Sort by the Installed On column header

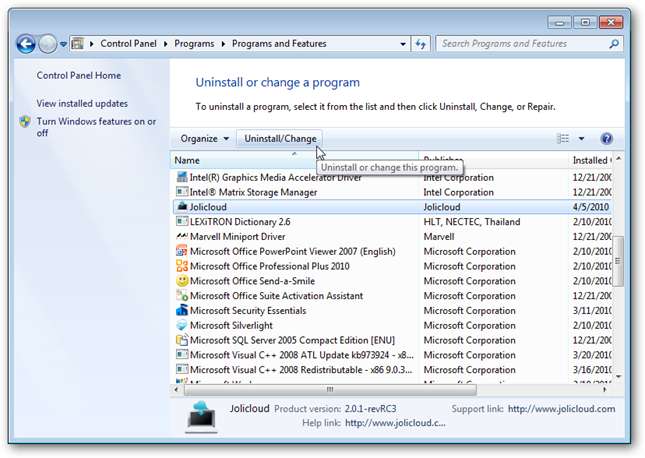coord(591,160)
